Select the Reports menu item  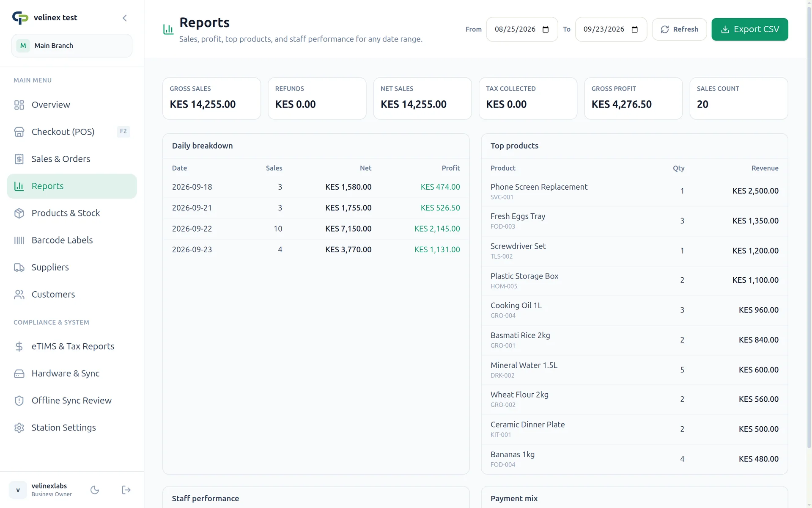pos(72,186)
